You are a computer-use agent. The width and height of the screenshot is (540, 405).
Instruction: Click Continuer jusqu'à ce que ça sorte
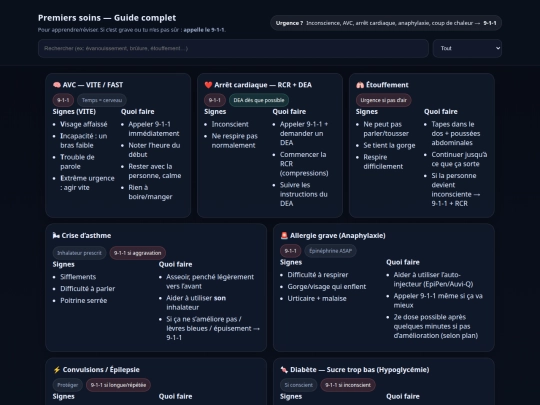[459, 159]
